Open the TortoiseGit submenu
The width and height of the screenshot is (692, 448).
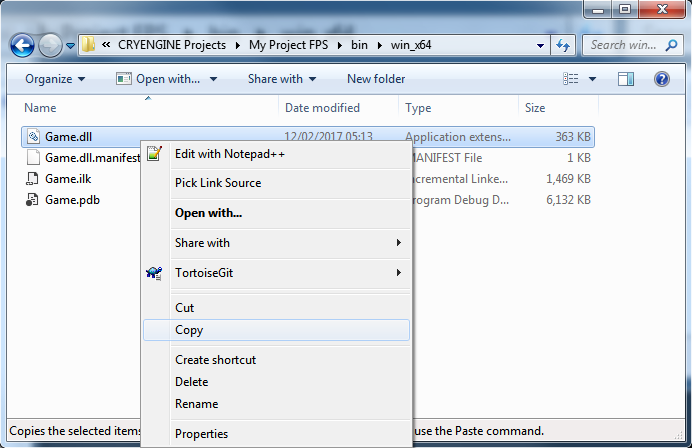click(x=276, y=273)
